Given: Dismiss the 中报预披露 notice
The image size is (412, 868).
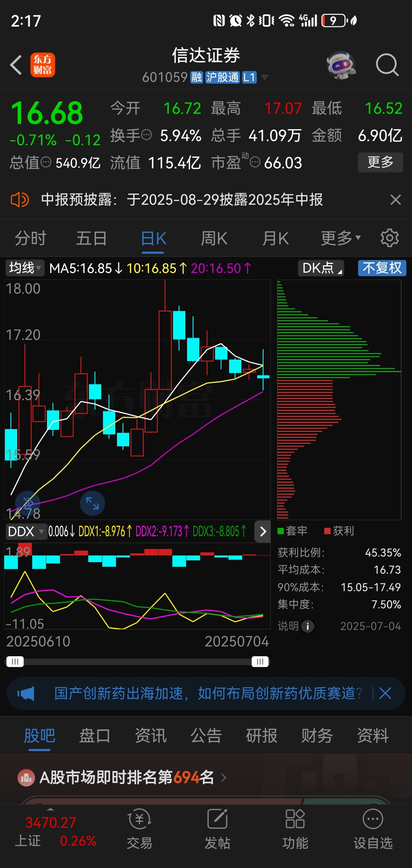Looking at the screenshot, I should point(396,200).
